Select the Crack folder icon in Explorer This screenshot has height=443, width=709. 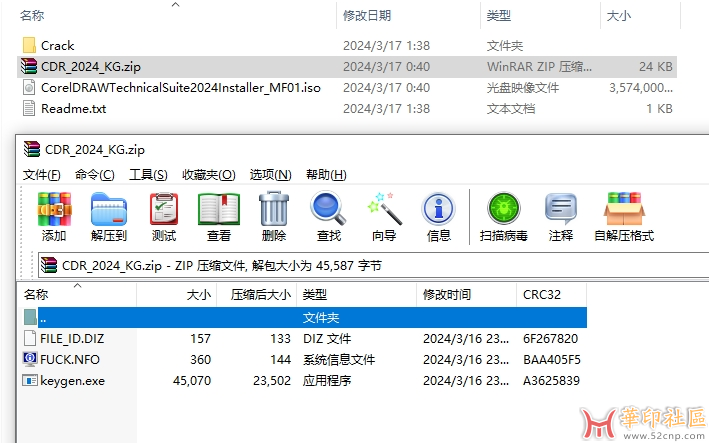29,45
